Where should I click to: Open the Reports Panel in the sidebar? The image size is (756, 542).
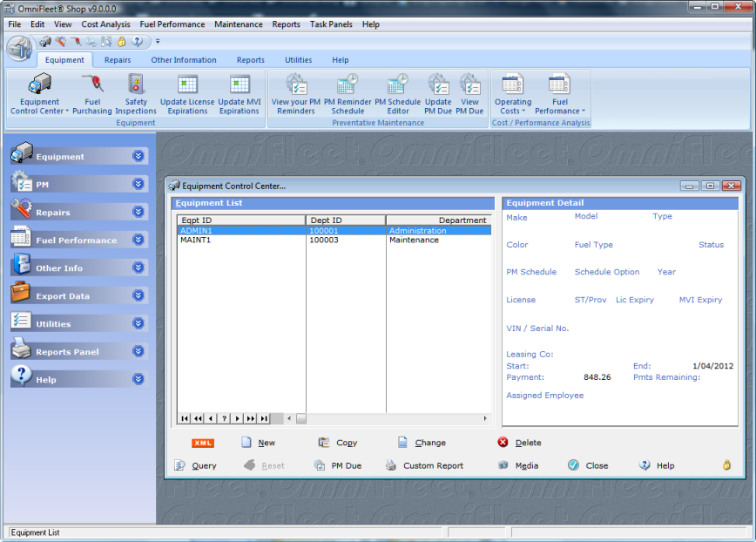coord(78,351)
